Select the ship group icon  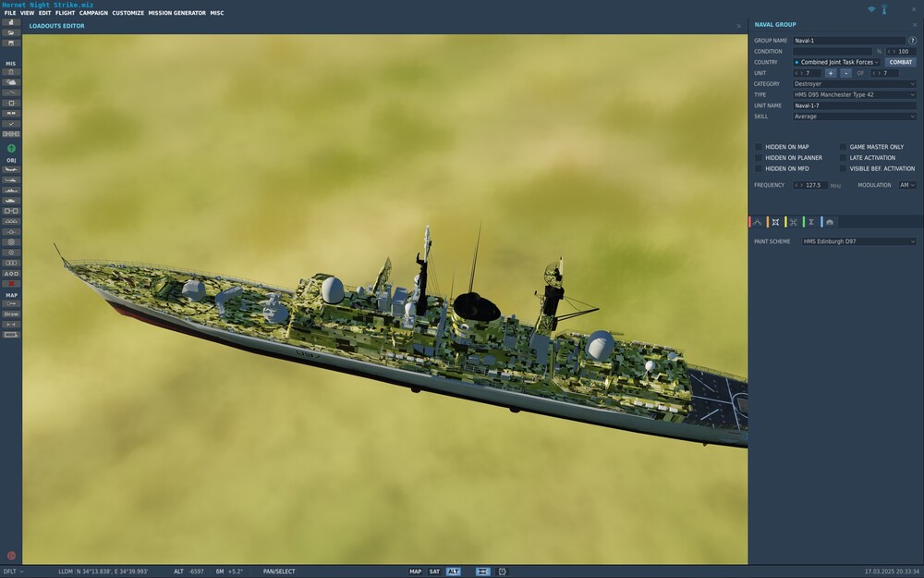tap(11, 191)
